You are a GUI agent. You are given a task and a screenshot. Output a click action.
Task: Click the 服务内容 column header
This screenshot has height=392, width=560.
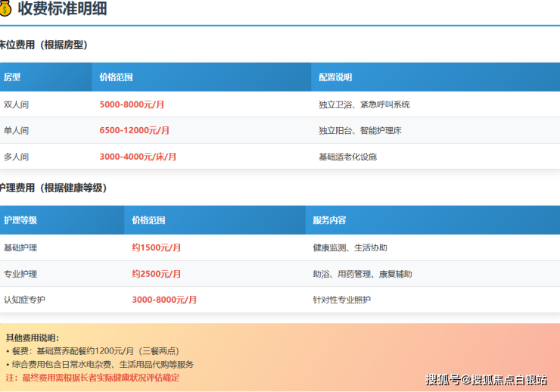[x=330, y=220]
